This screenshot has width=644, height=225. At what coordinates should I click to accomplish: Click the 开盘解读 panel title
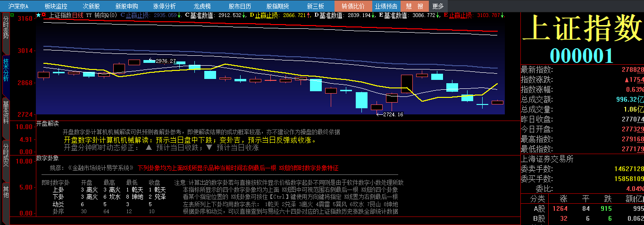pos(48,124)
